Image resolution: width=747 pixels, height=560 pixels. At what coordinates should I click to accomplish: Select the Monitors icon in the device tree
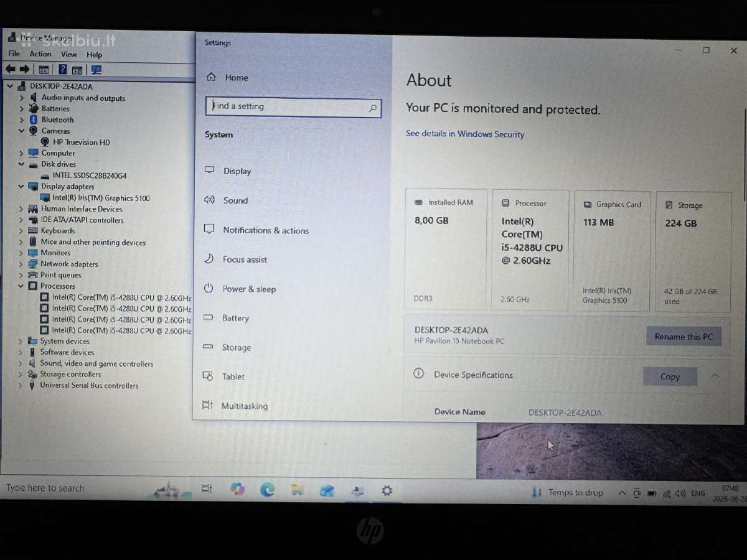(33, 253)
